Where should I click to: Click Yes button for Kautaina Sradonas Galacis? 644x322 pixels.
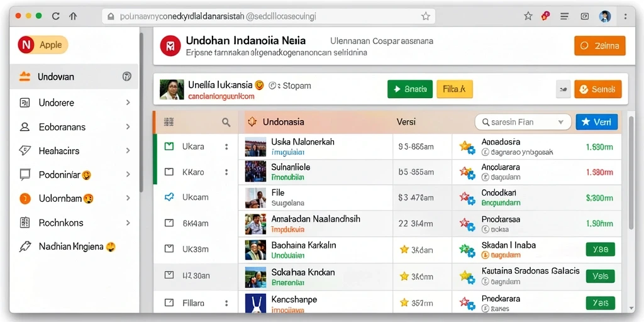[600, 277]
